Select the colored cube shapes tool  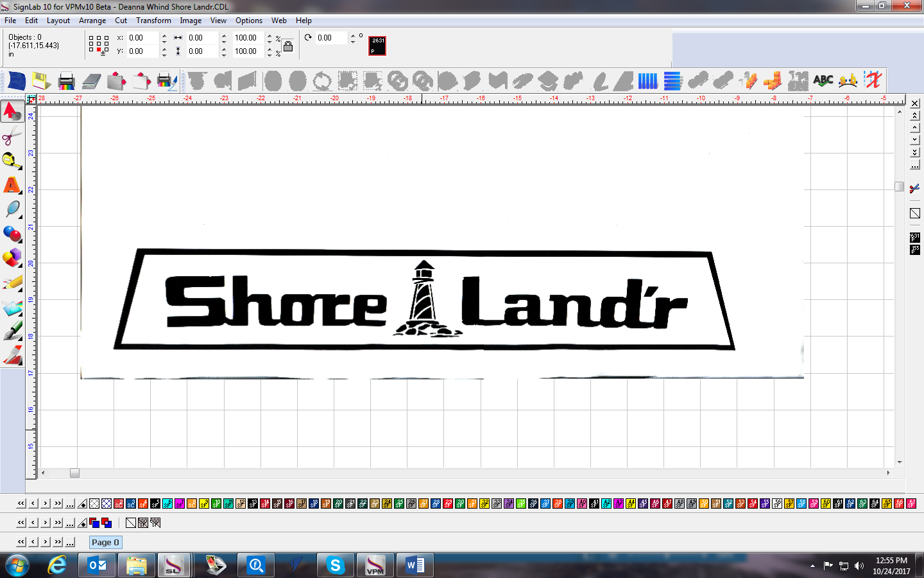click(x=12, y=258)
